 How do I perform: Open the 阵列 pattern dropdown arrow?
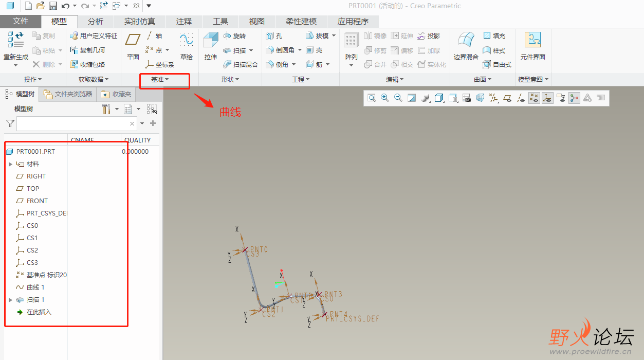(352, 65)
